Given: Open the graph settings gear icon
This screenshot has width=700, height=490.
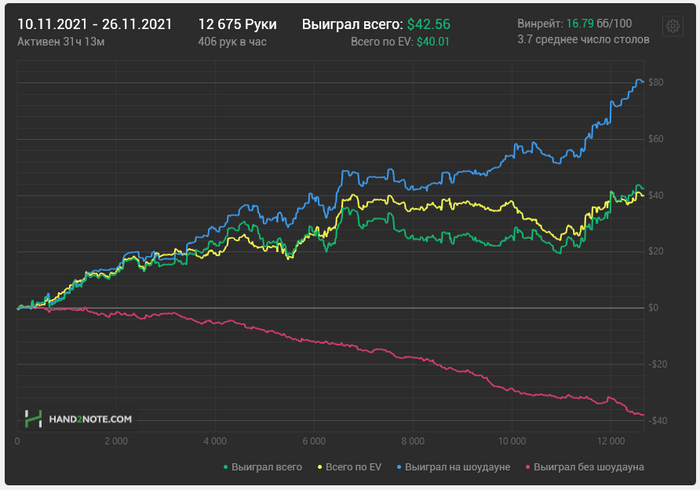Looking at the screenshot, I should click(x=672, y=26).
